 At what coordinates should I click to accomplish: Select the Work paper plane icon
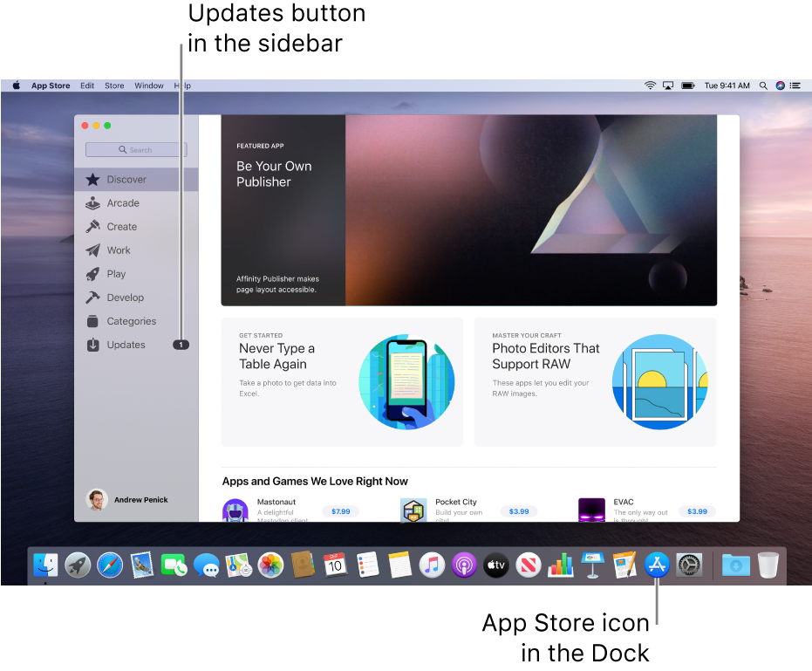tap(92, 250)
